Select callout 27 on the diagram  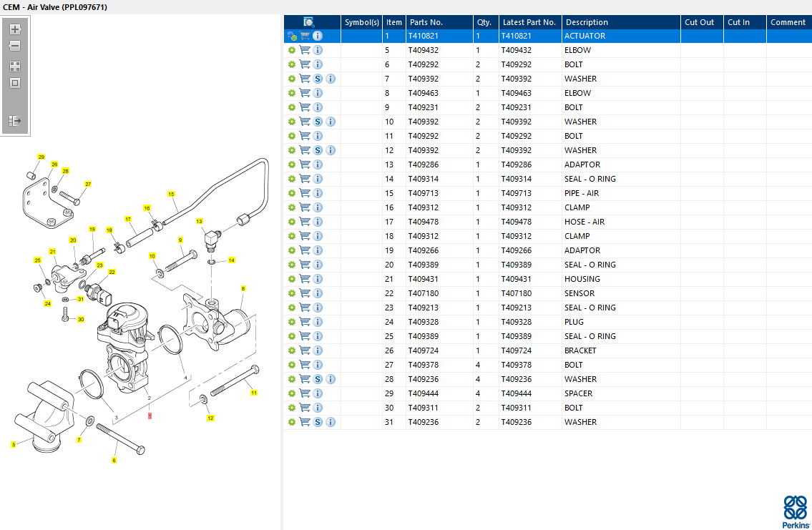[x=88, y=185]
